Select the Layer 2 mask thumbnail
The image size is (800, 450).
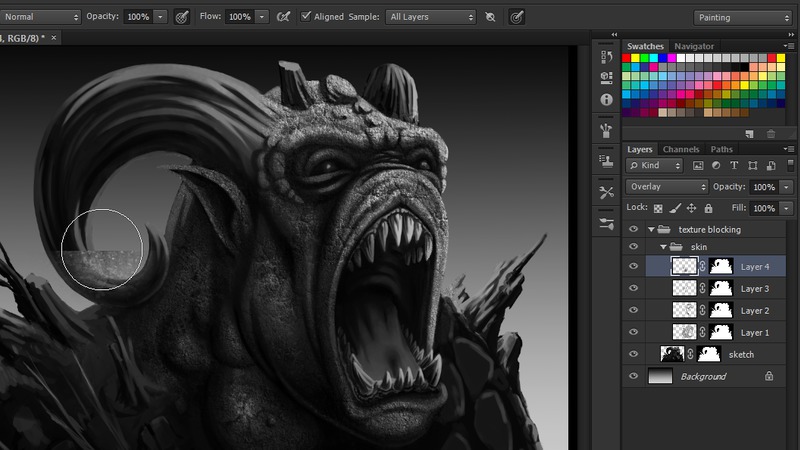click(x=721, y=311)
